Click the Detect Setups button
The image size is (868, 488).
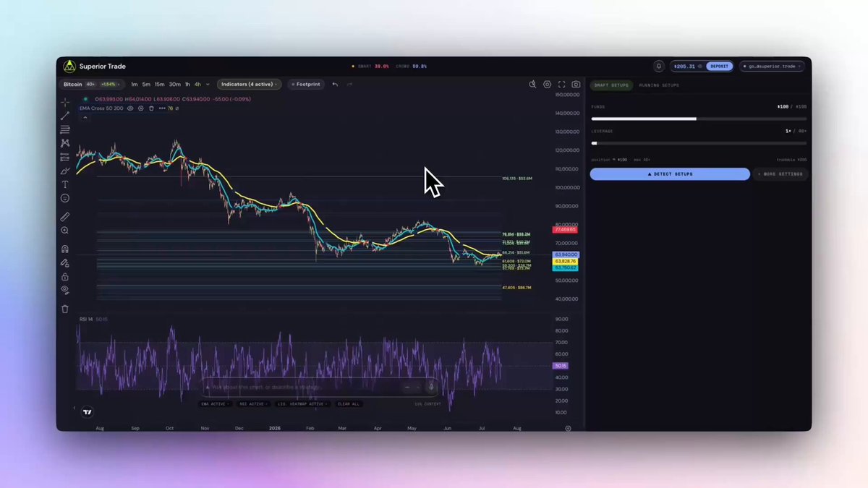pos(670,174)
